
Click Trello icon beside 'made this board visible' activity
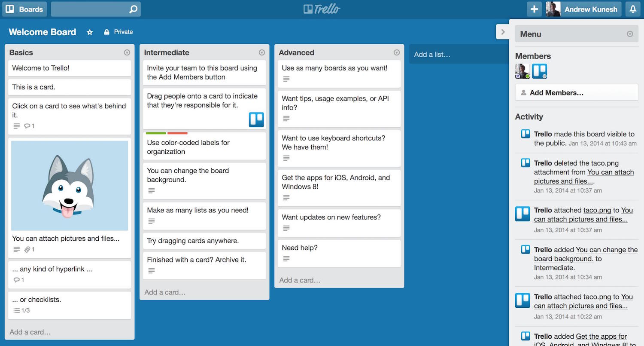(526, 134)
